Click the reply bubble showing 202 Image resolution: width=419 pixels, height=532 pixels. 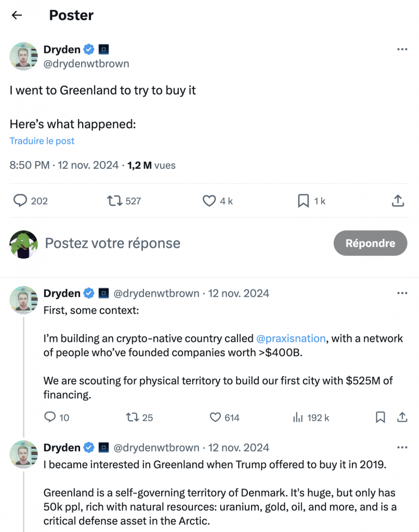click(x=20, y=201)
